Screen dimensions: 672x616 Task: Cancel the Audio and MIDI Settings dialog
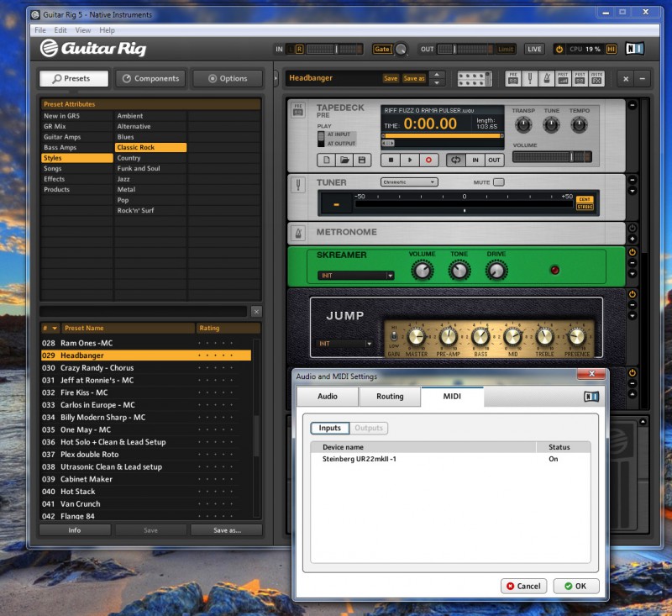(523, 586)
